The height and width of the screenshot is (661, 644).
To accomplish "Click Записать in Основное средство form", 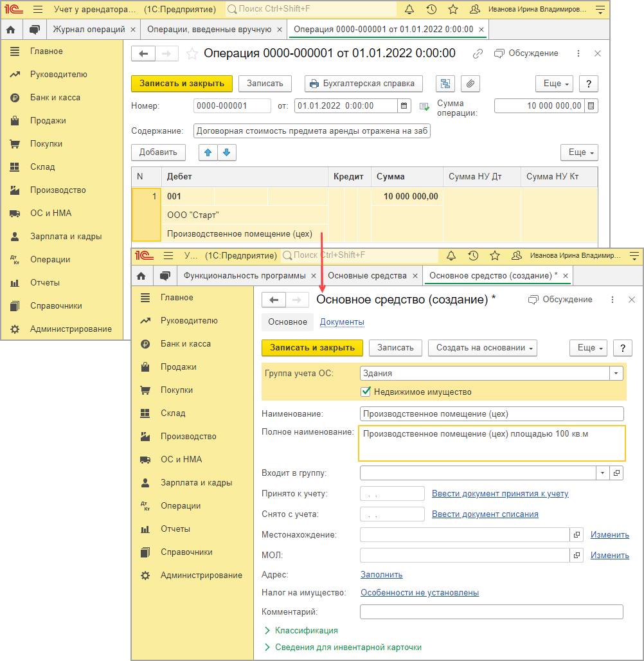I will coord(395,348).
